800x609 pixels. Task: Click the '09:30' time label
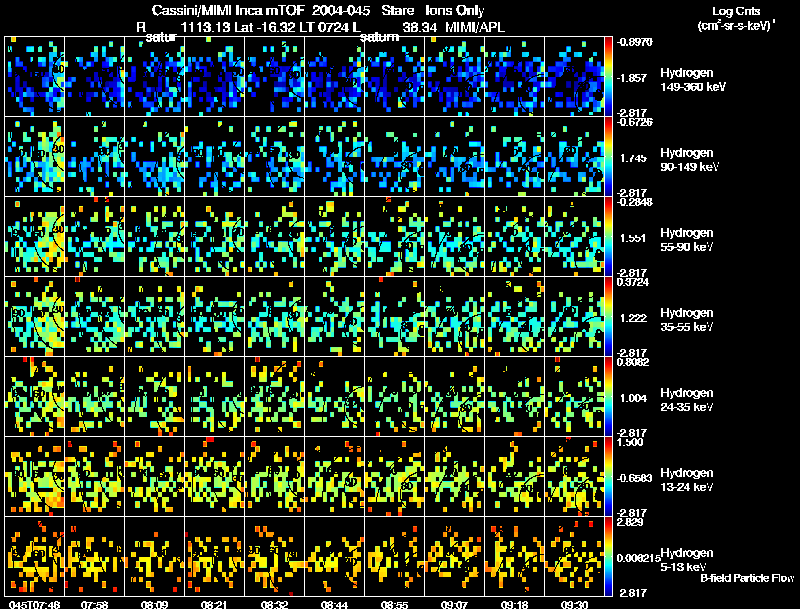pyautogui.click(x=574, y=604)
